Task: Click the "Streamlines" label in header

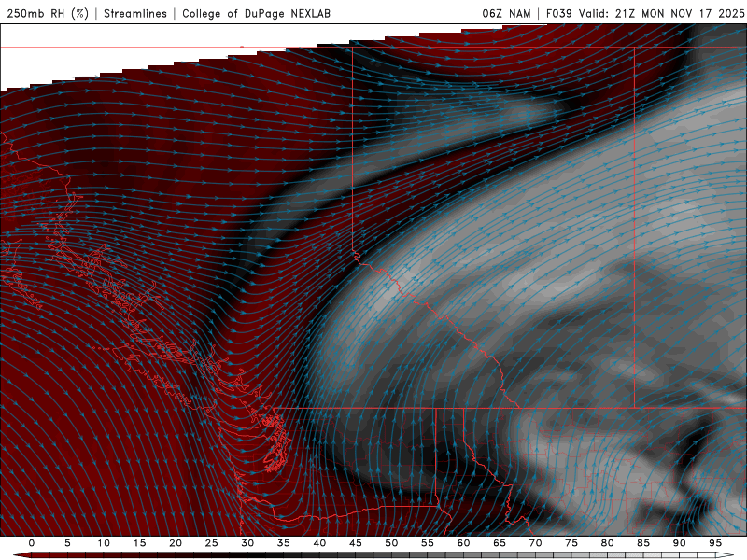Action: 135,13
